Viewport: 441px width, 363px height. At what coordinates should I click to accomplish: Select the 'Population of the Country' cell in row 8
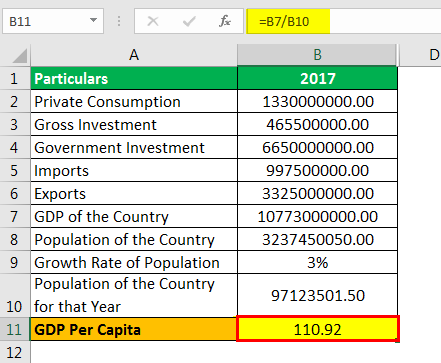click(x=134, y=239)
